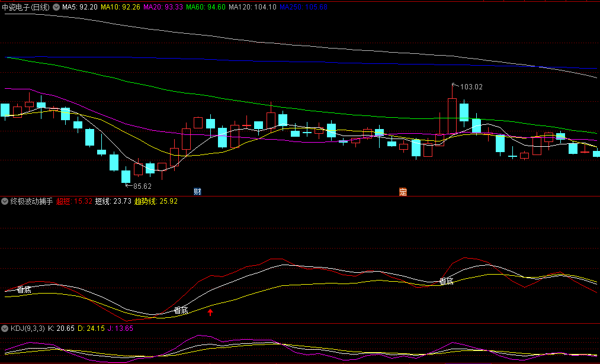Click the blue 财 marker icon

(197, 192)
